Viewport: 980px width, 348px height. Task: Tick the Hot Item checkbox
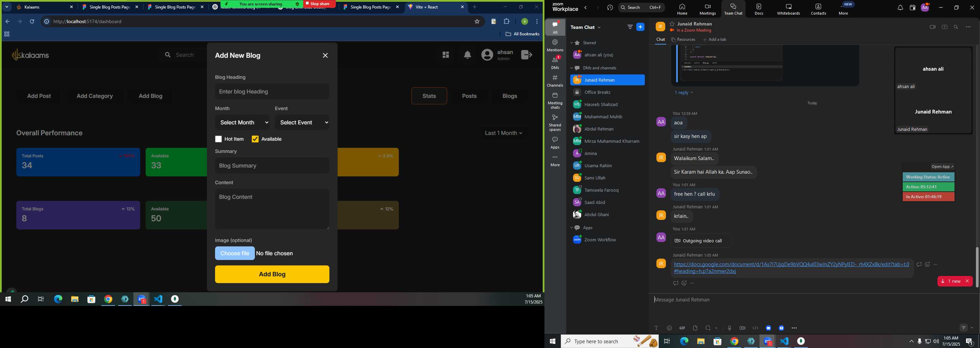click(x=218, y=139)
